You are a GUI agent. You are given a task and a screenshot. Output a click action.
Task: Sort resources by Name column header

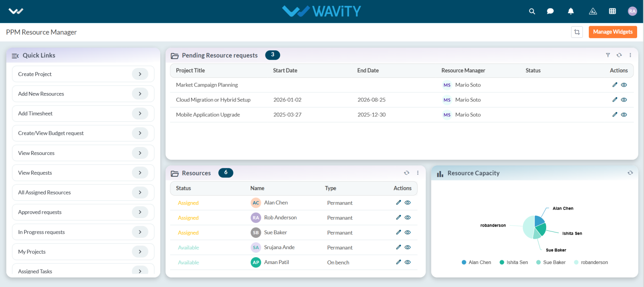pyautogui.click(x=257, y=188)
